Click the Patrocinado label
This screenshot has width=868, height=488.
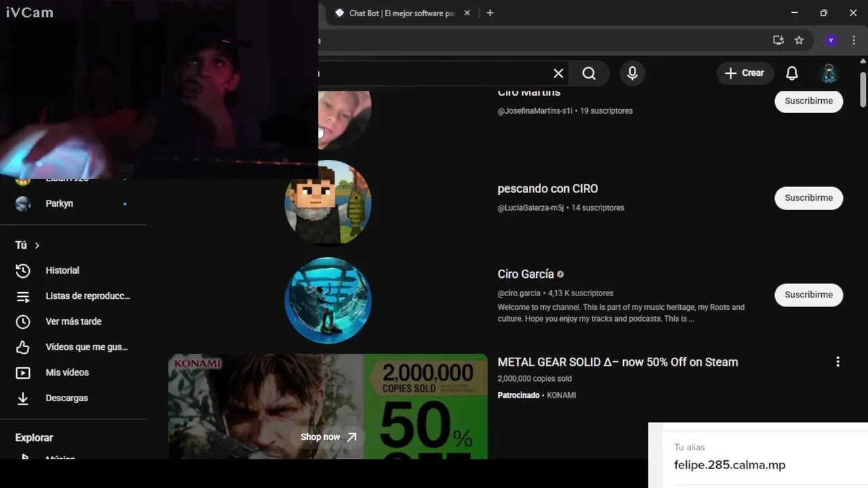point(518,395)
